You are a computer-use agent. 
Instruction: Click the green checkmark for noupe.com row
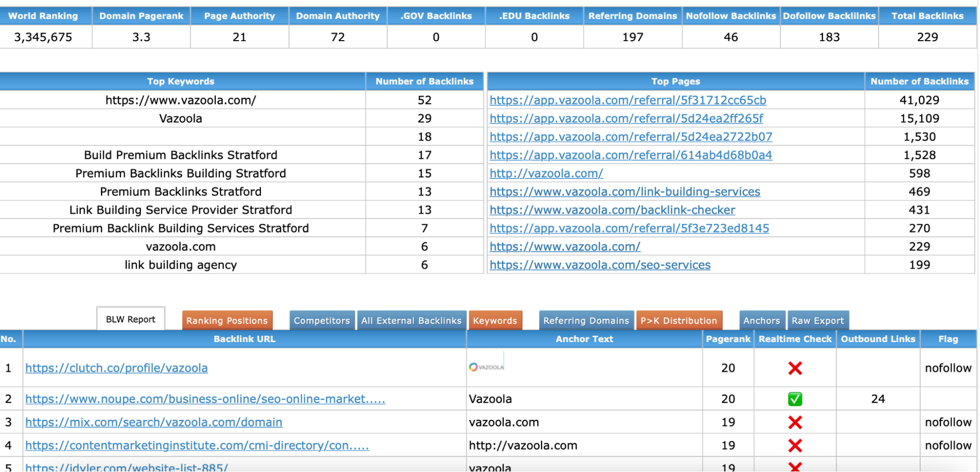pos(795,399)
